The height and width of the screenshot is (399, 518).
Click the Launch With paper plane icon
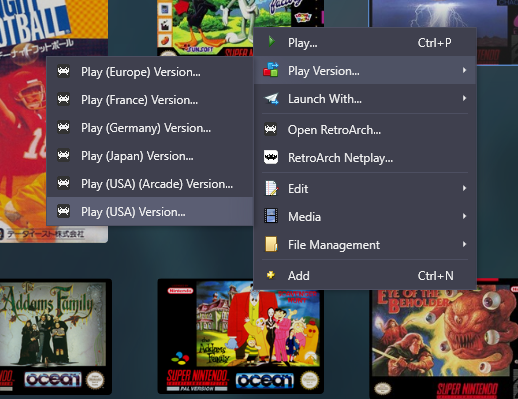tap(271, 99)
